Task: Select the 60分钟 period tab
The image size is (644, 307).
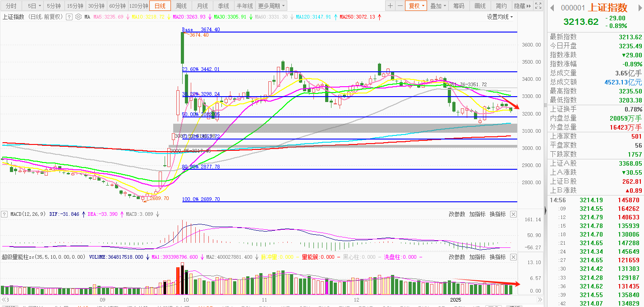Action: (117, 6)
